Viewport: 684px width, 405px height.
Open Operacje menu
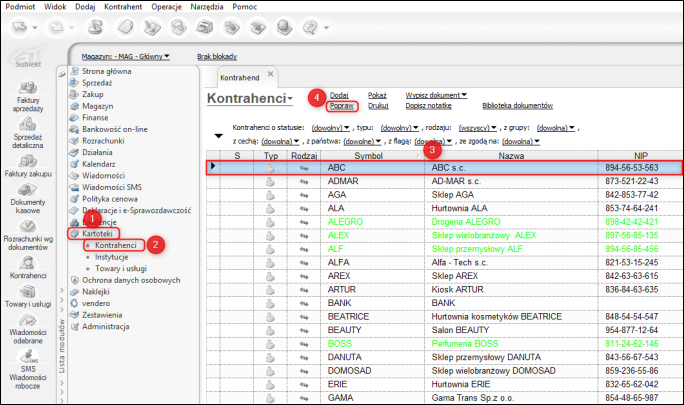click(x=166, y=7)
